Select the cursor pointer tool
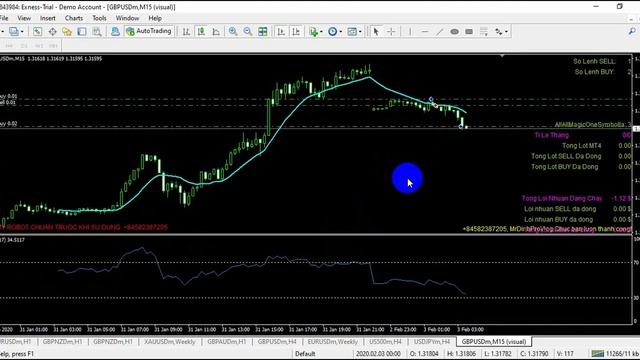The height and width of the screenshot is (360, 640). (x=376, y=31)
